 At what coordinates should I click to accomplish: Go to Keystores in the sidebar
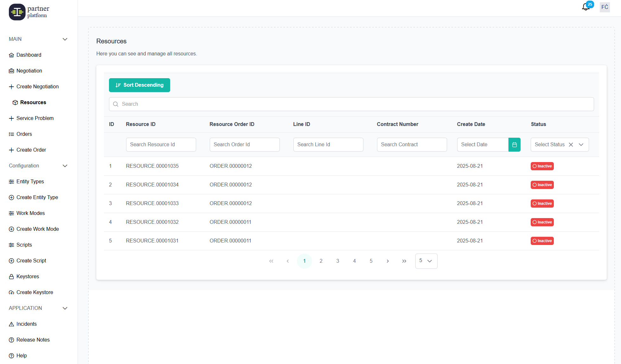coord(28,276)
